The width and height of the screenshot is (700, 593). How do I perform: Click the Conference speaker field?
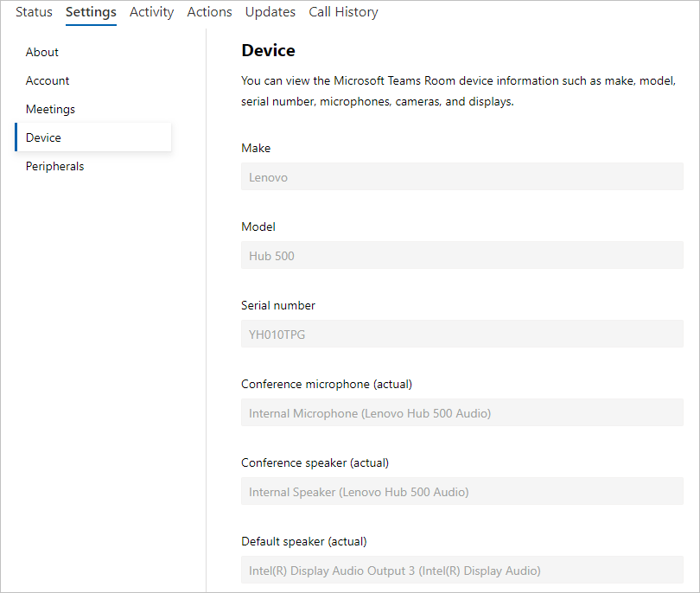[462, 491]
